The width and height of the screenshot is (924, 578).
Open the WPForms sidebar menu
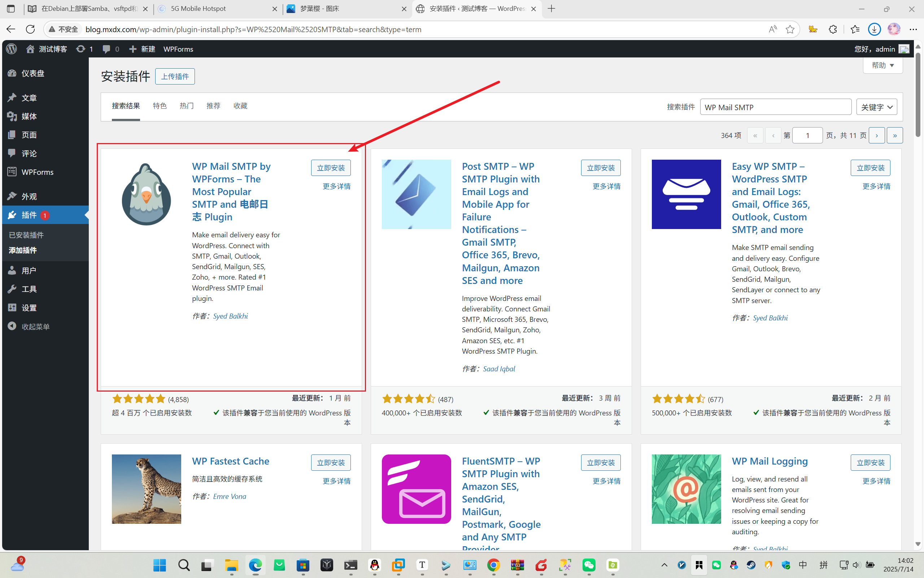(45, 172)
